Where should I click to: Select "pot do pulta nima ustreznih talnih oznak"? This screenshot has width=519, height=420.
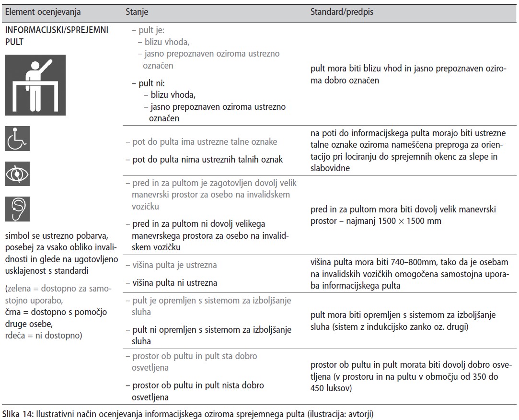(x=204, y=160)
